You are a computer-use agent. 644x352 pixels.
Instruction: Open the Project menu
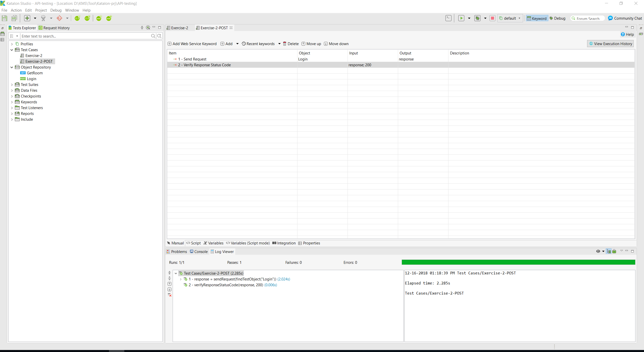click(41, 10)
